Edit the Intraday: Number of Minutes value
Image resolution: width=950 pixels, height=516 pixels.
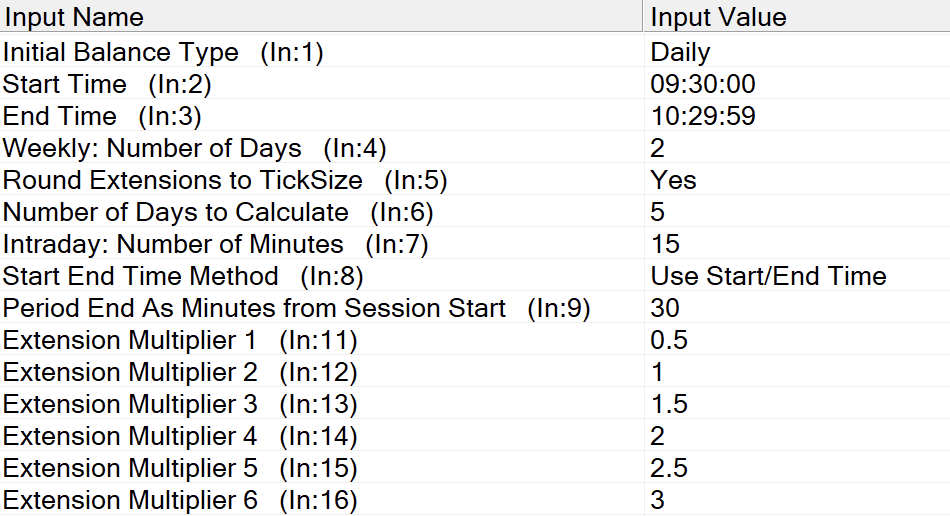tap(665, 244)
